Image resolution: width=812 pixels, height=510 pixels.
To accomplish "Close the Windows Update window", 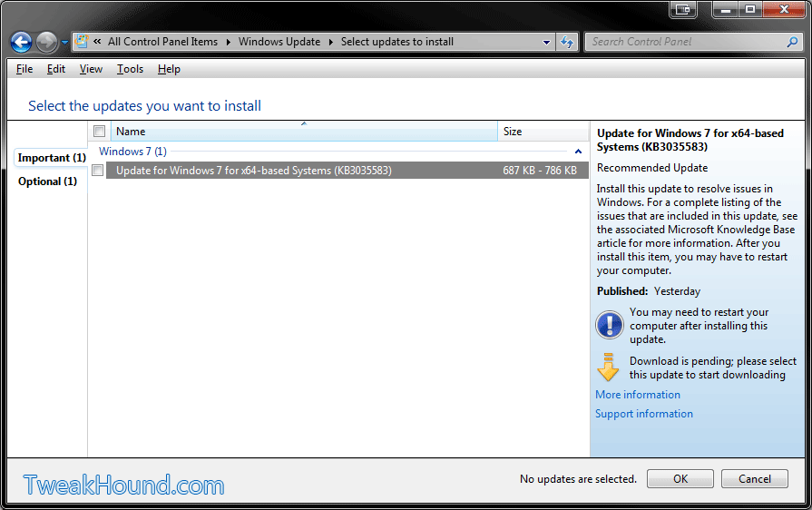I will [784, 9].
